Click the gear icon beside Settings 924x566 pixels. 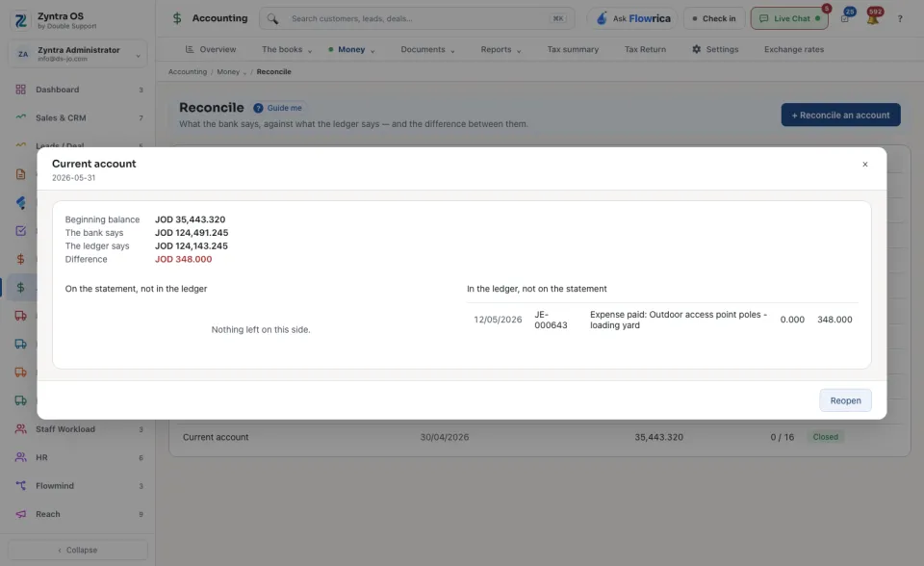click(697, 49)
